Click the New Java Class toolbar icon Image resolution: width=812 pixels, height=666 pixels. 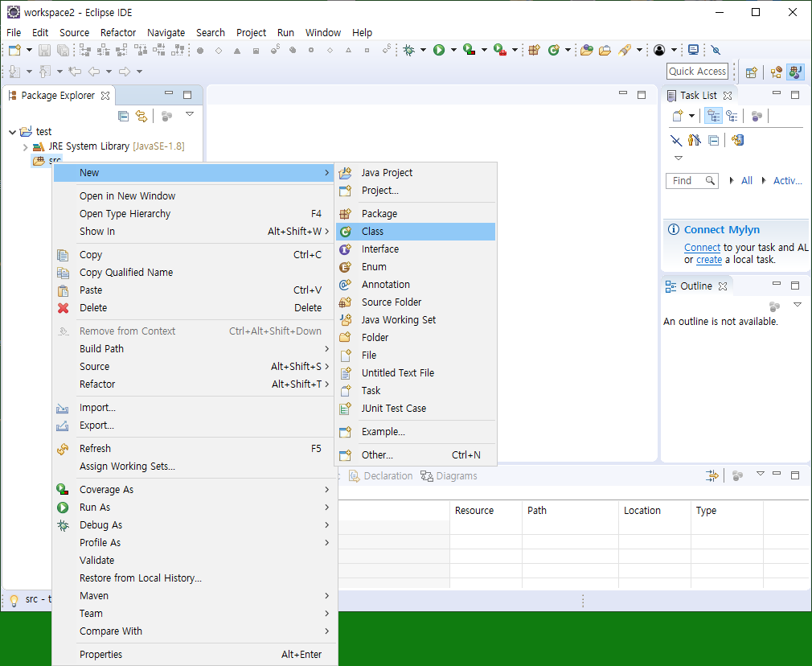[554, 50]
